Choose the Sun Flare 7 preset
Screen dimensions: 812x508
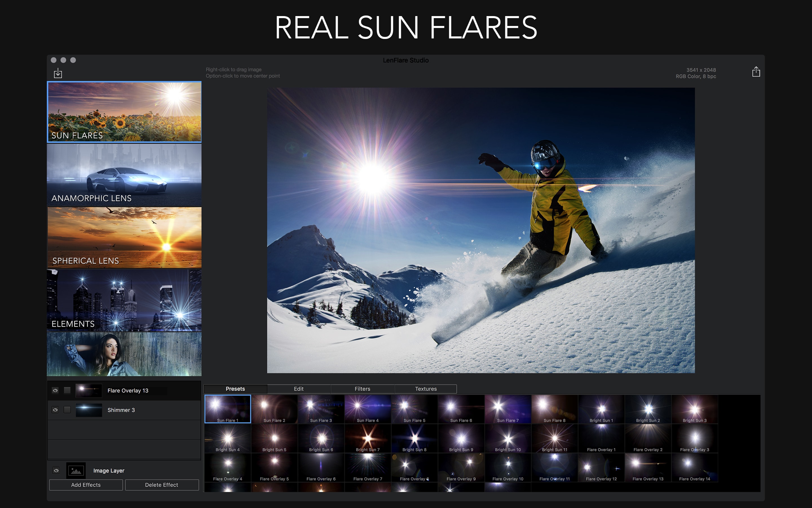508,409
